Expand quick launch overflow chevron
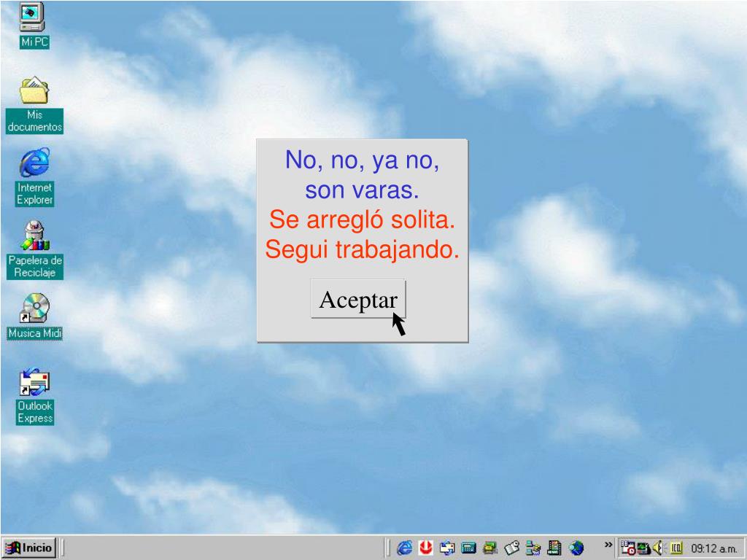Image resolution: width=747 pixels, height=560 pixels. [608, 545]
